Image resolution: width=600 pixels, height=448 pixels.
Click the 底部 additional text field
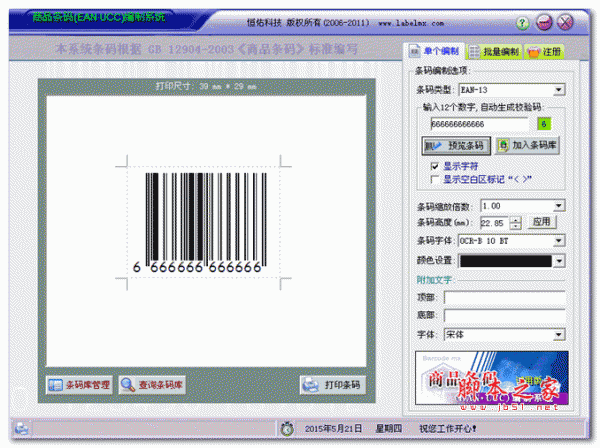pos(504,315)
